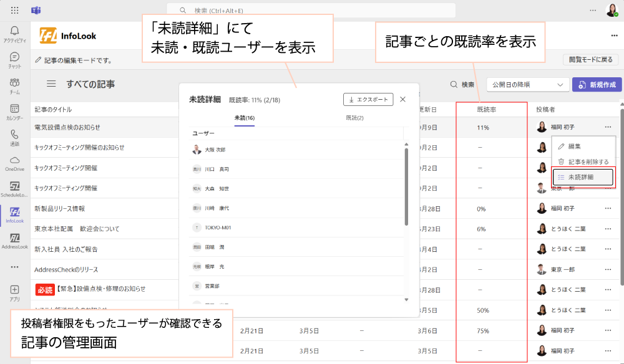This screenshot has height=364, width=624.
Task: Click the エクスポート button
Action: 368,99
